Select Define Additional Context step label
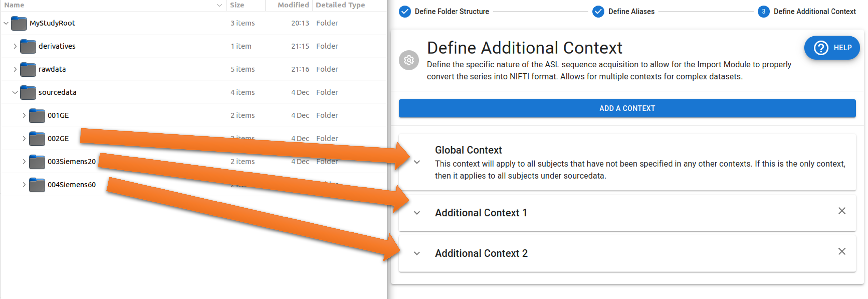The image size is (868, 299). pos(814,11)
